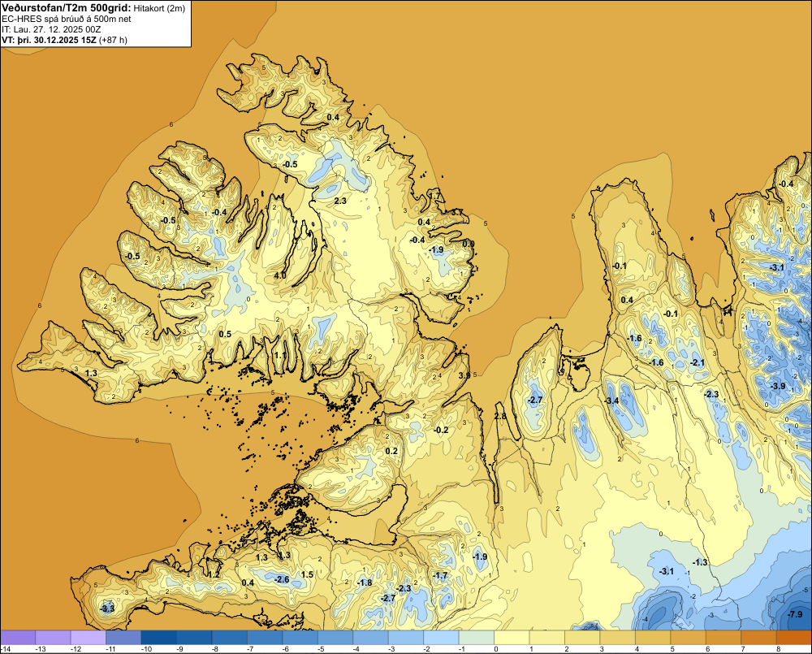
Task: Select the 1.1 temperature label
Action: [x=280, y=355]
